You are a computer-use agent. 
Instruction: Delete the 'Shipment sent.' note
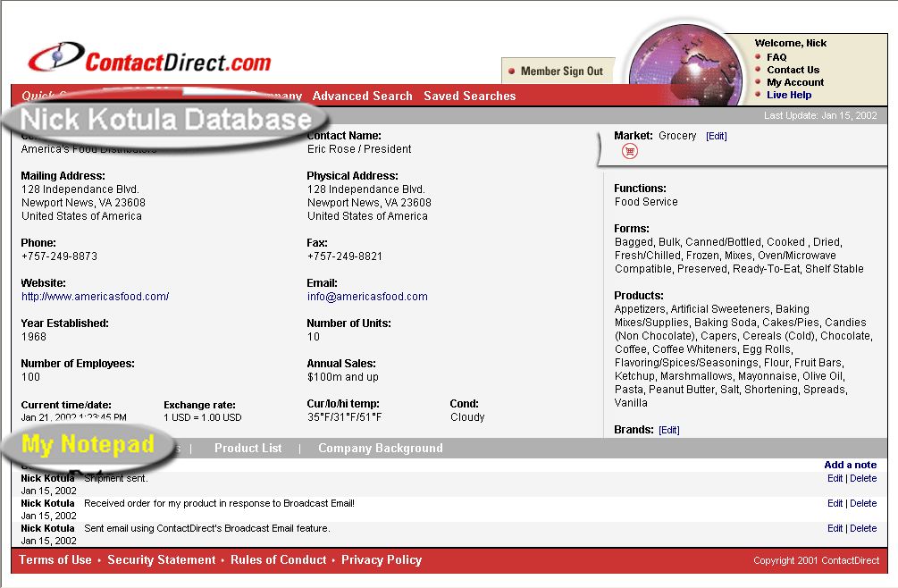[x=863, y=479]
